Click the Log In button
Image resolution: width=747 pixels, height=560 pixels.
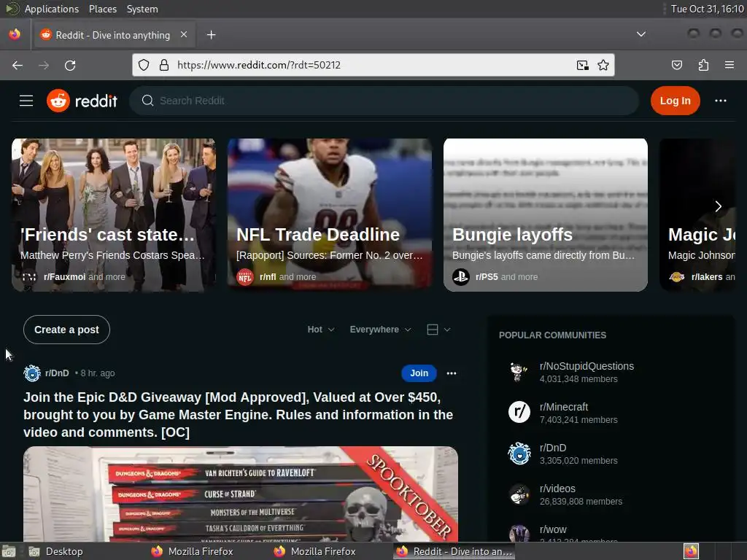[x=675, y=101]
